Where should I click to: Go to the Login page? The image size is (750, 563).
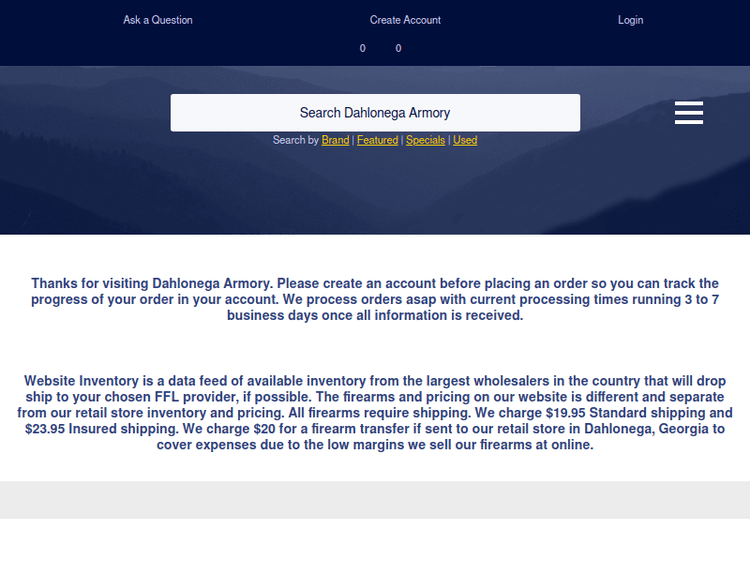pyautogui.click(x=630, y=20)
